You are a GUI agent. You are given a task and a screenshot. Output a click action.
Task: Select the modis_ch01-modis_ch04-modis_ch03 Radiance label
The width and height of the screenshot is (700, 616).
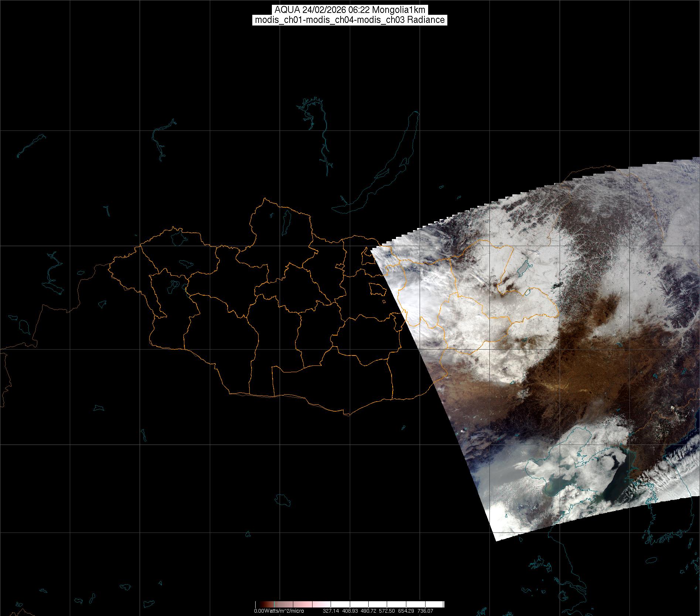tap(350, 20)
